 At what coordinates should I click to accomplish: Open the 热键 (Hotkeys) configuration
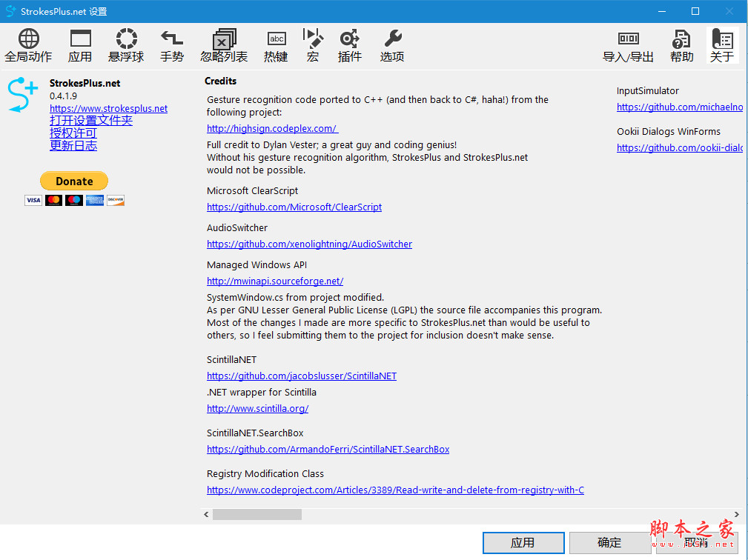[x=276, y=44]
